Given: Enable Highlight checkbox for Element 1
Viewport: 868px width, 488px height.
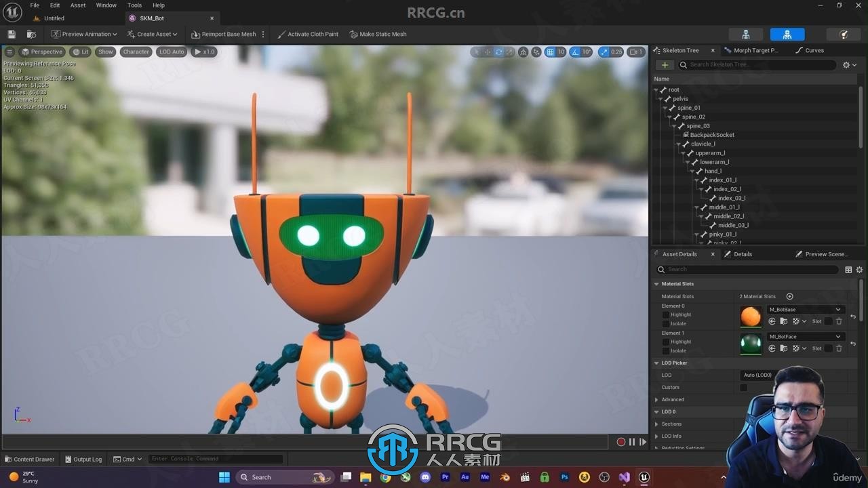Looking at the screenshot, I should (x=665, y=342).
